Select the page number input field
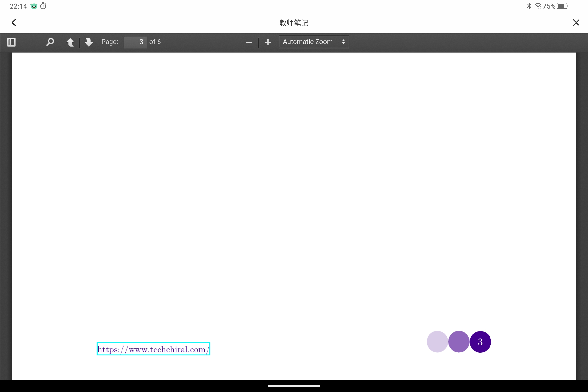588x392 pixels. coord(135,42)
